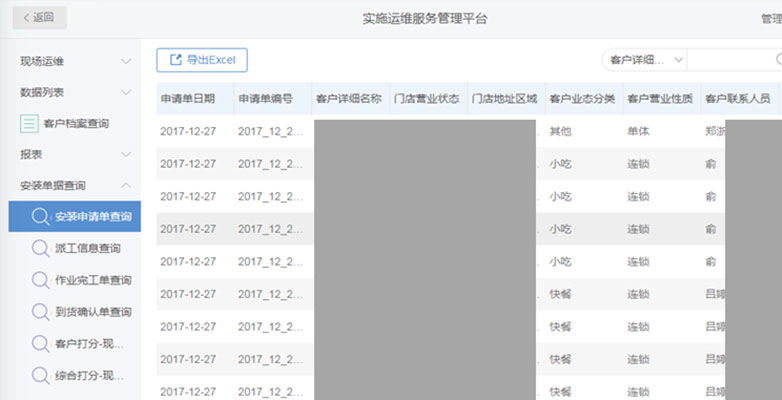The width and height of the screenshot is (782, 400).
Task: Click the magnifier icon beside 客户打分-现
Action: (x=40, y=344)
